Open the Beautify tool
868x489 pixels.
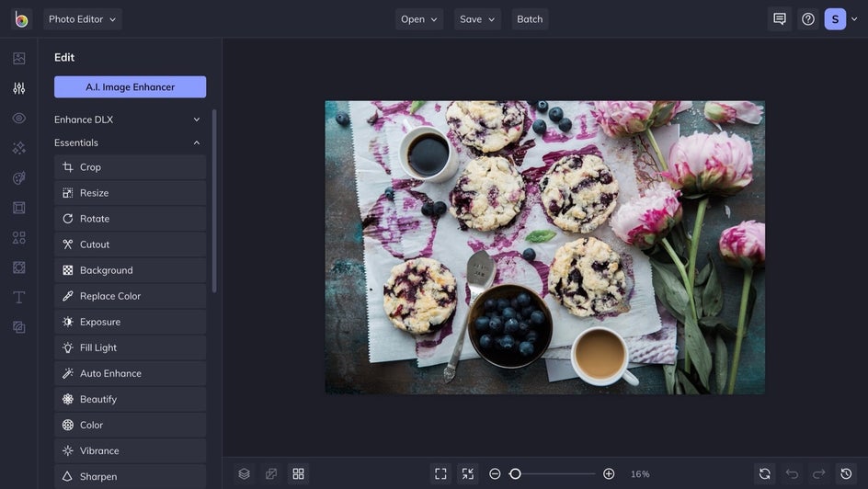pyautogui.click(x=130, y=400)
